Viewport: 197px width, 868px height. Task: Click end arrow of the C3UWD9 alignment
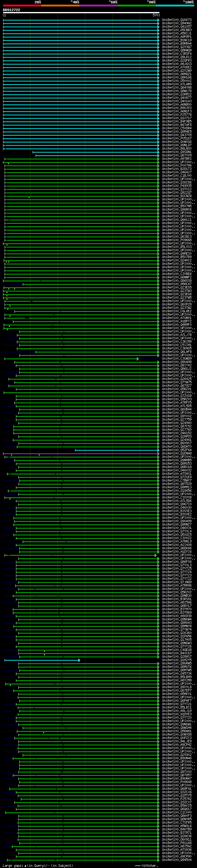(x=138, y=359)
